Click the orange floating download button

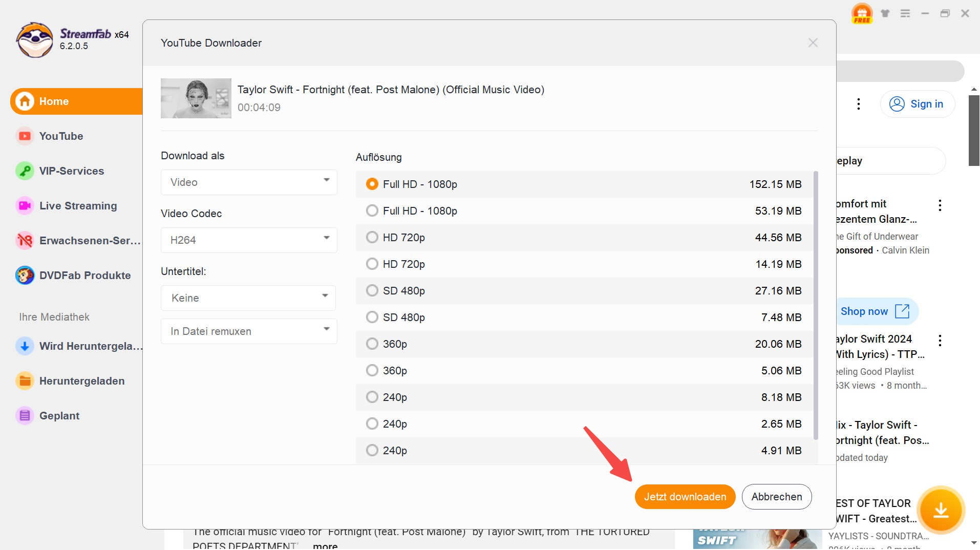(x=941, y=511)
